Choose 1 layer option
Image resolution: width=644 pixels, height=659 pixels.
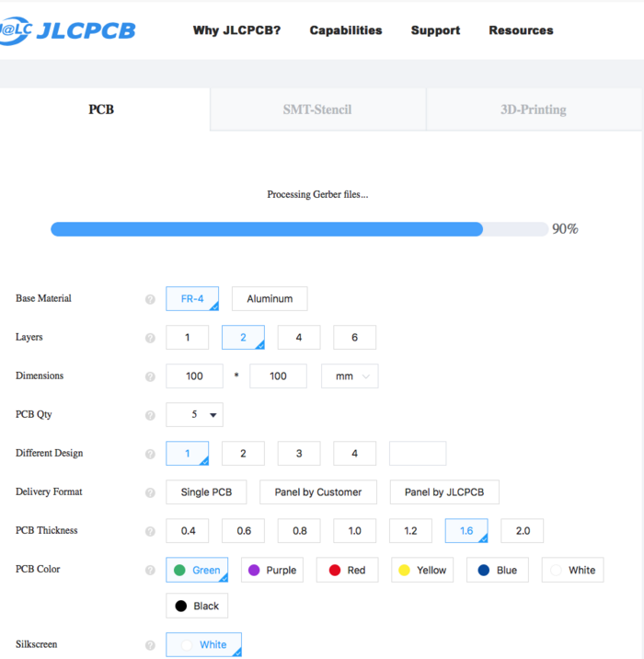(188, 337)
